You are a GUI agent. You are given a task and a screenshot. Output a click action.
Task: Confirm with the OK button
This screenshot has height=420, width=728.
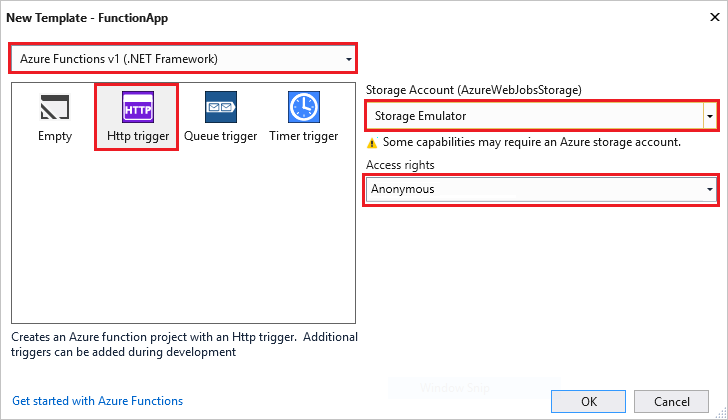pyautogui.click(x=589, y=401)
